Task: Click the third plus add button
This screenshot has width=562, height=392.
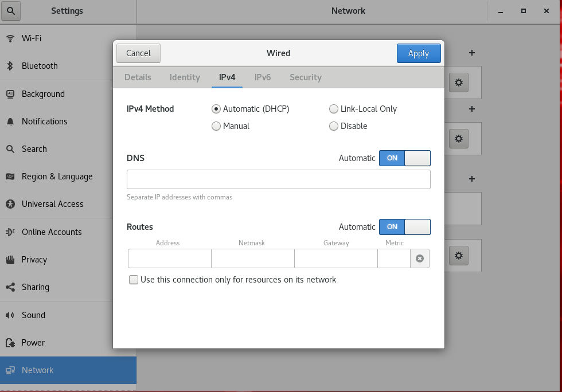Action: click(471, 179)
